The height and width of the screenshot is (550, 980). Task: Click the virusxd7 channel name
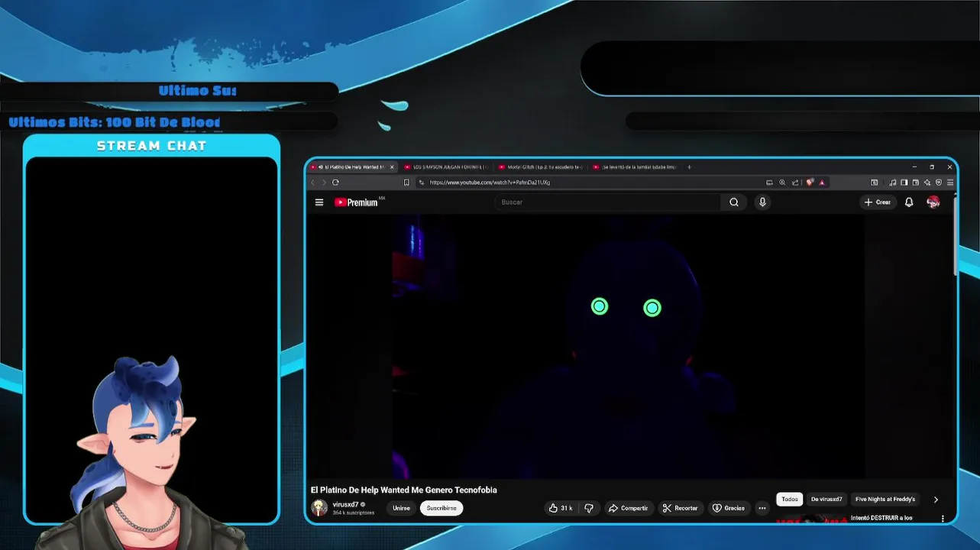tap(346, 504)
